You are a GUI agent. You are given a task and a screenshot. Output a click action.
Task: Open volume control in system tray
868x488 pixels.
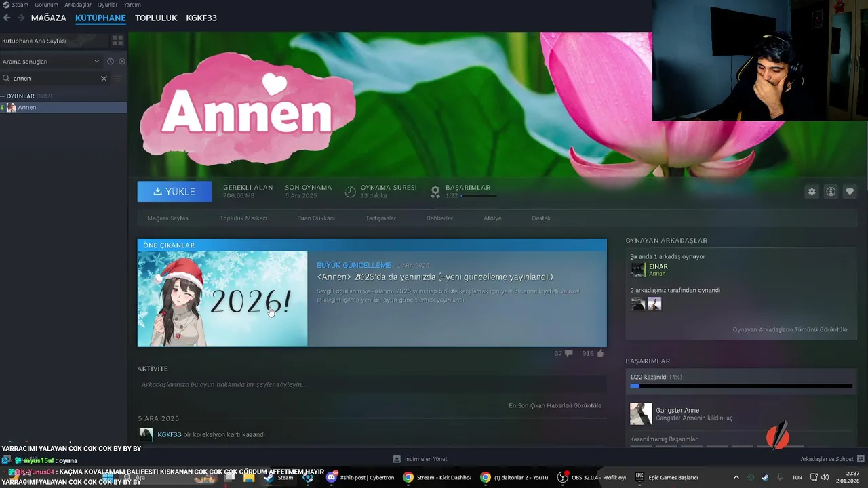tap(825, 477)
